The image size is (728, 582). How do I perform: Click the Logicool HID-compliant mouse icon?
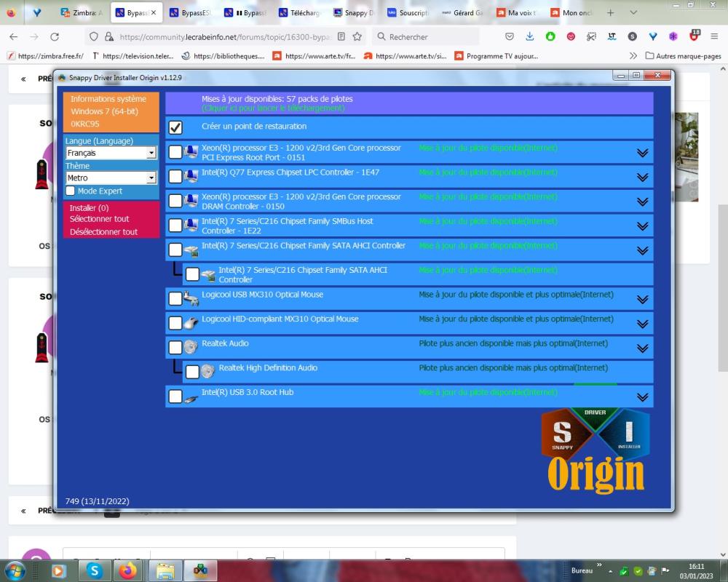191,323
